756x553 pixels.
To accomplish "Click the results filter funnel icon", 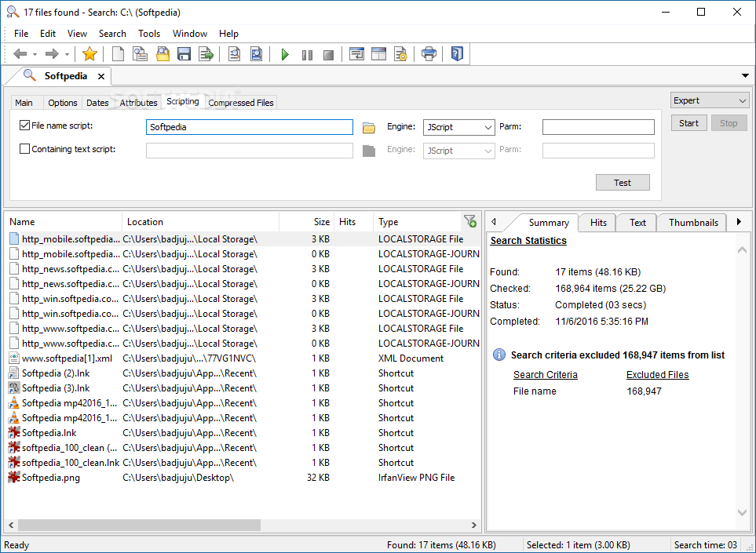I will pos(470,221).
